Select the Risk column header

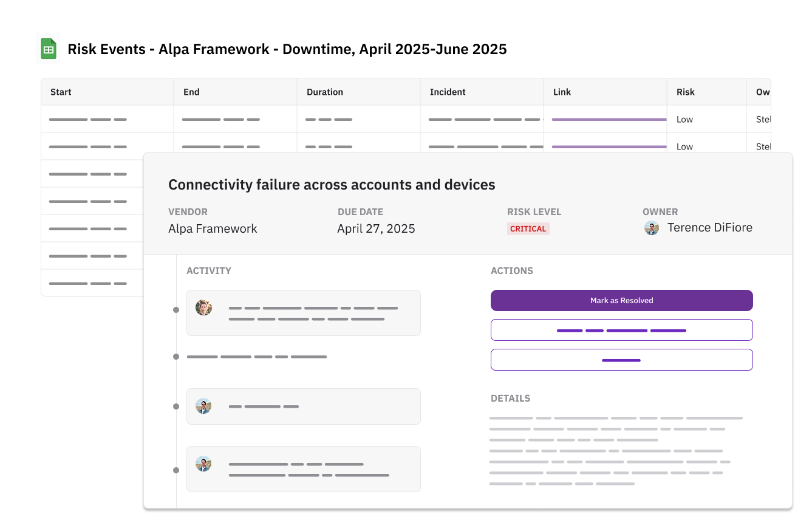point(686,92)
